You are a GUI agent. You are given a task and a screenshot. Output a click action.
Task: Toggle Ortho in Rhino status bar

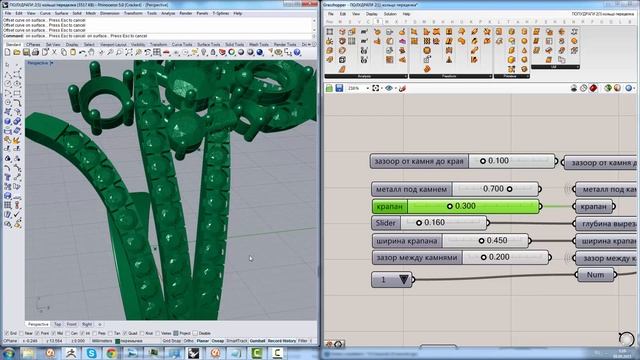(189, 341)
